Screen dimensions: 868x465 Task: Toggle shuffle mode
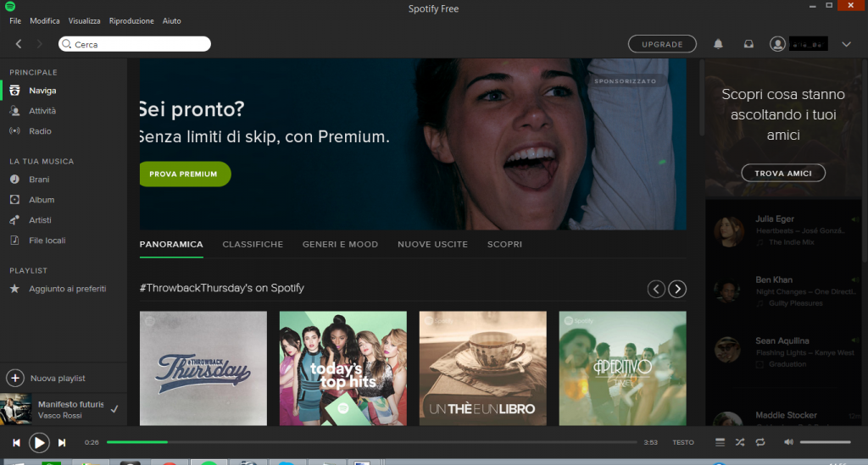pos(740,442)
